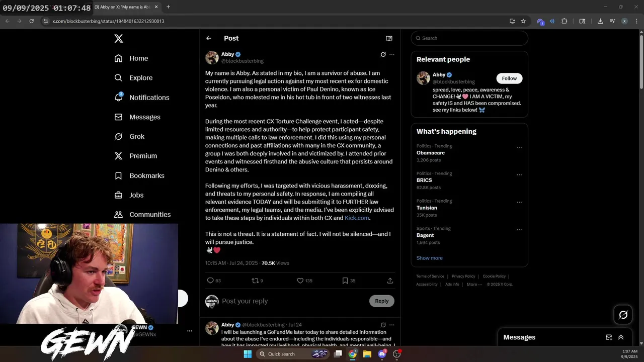Open Chrome from the taskbar

(353, 354)
